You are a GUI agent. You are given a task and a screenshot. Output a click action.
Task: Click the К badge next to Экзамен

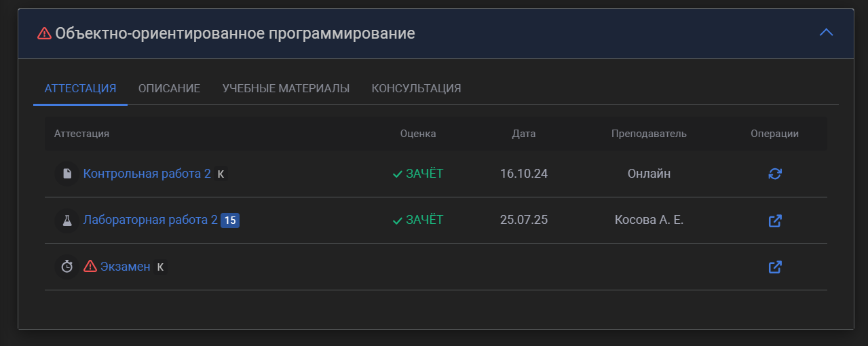click(160, 267)
